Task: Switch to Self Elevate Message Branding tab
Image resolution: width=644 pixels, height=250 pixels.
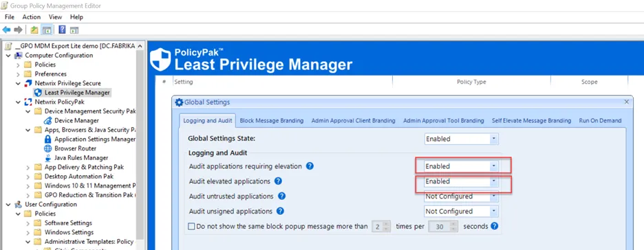Action: click(531, 120)
